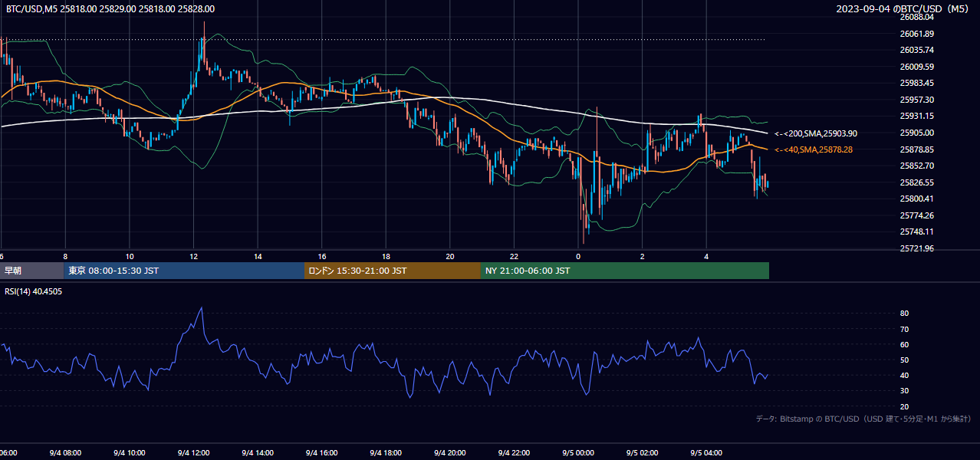The image size is (980, 460).
Task: Click bottom time label 9/4 18:00
Action: (x=386, y=453)
